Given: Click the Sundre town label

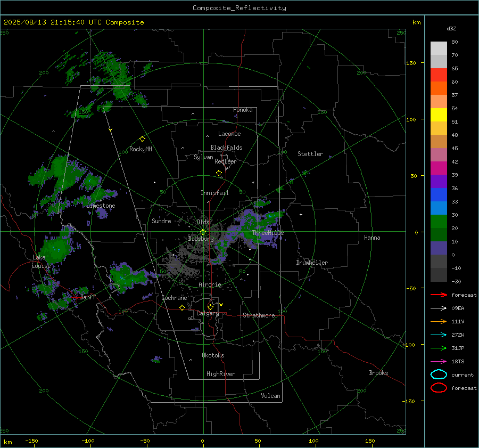Looking at the screenshot, I should click(161, 221).
